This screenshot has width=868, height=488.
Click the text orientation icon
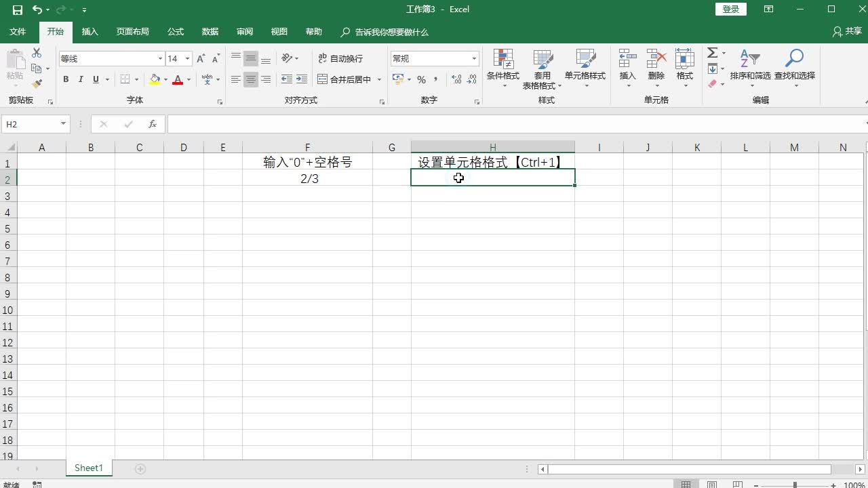(287, 58)
